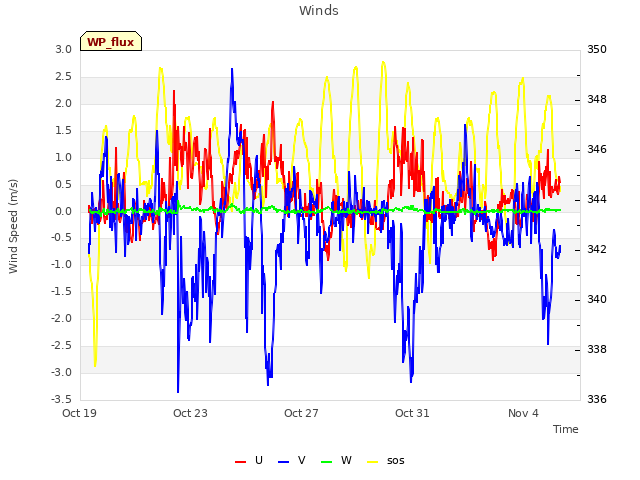
Task: Click the 344 right axis value
Action: pyautogui.click(x=597, y=199)
